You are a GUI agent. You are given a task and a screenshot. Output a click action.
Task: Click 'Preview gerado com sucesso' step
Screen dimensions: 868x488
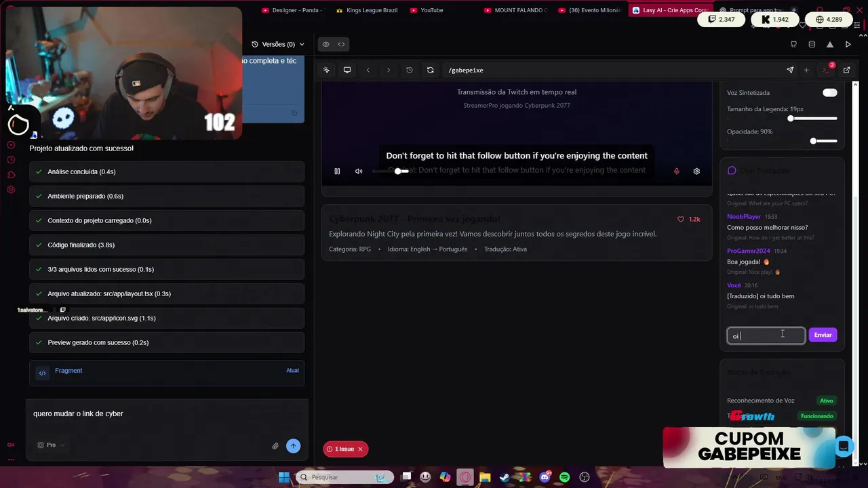(167, 342)
